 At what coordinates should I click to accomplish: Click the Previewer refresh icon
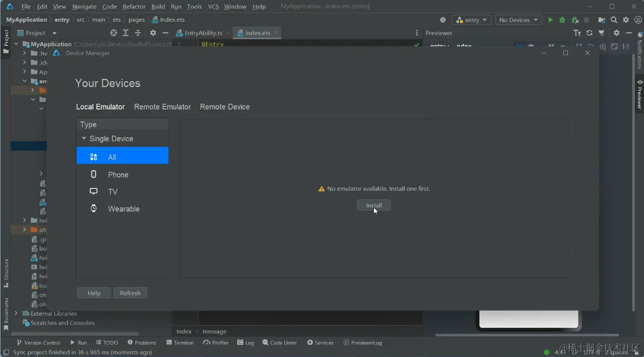pos(589,33)
